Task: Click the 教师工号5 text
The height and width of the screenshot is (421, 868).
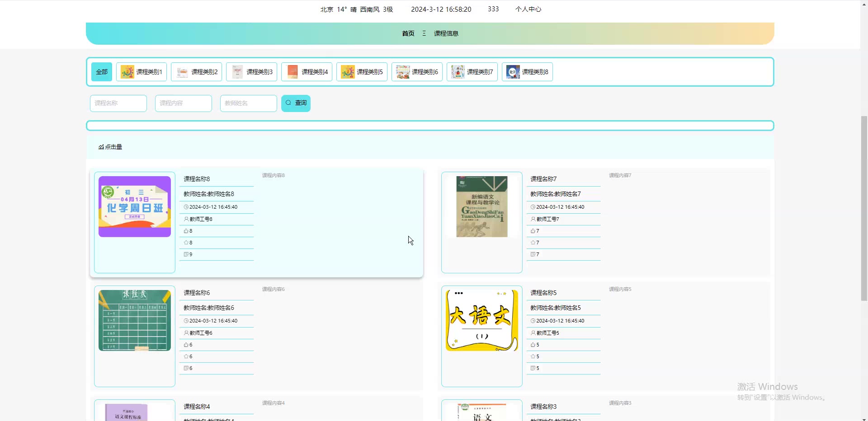Action: coord(548,333)
